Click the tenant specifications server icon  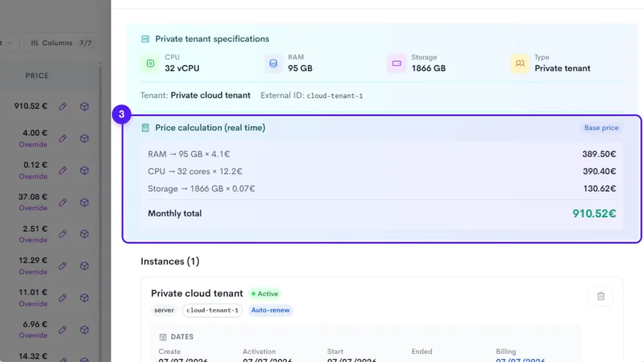pos(146,39)
